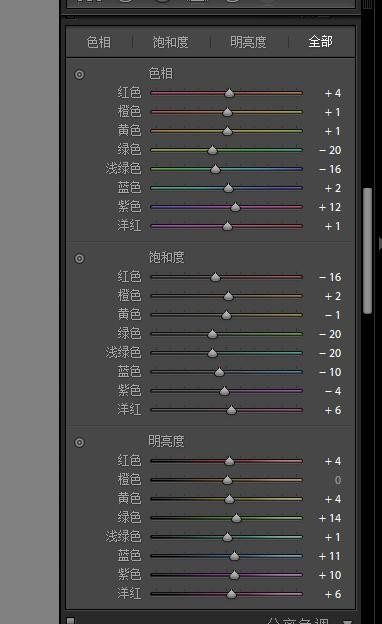Select the 色相 targeted adjustment tool icon
The width and height of the screenshot is (382, 624).
pos(80,74)
